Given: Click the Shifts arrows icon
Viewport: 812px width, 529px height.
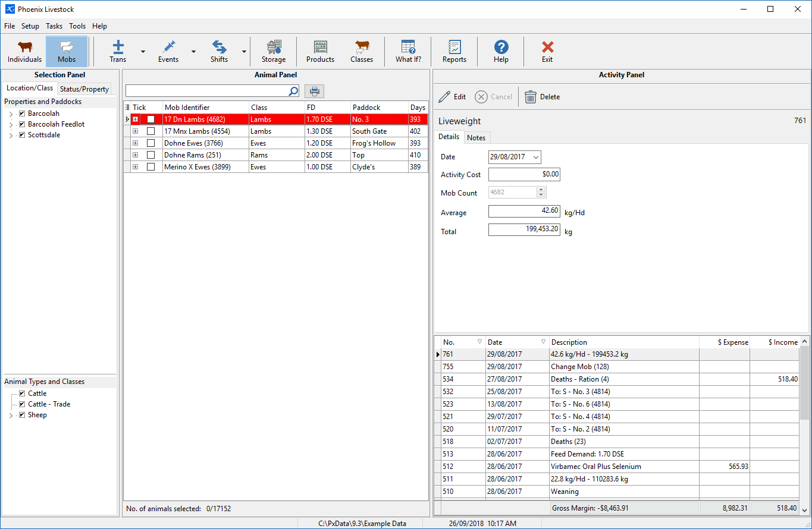Looking at the screenshot, I should pos(220,52).
